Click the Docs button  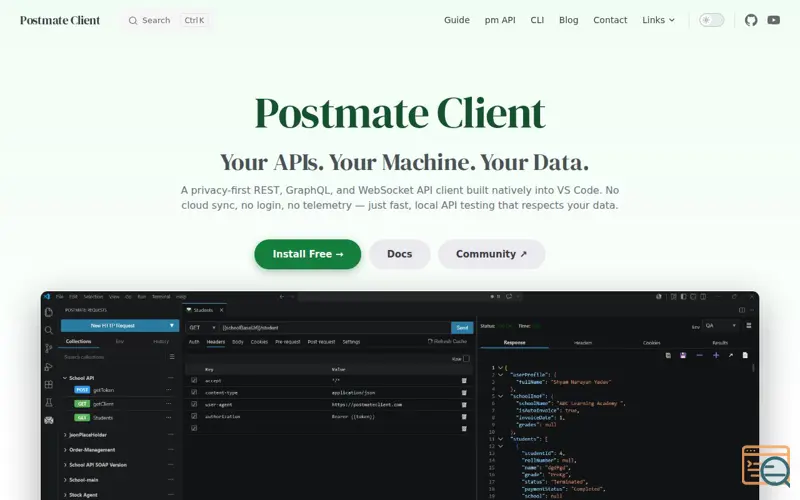(x=399, y=254)
